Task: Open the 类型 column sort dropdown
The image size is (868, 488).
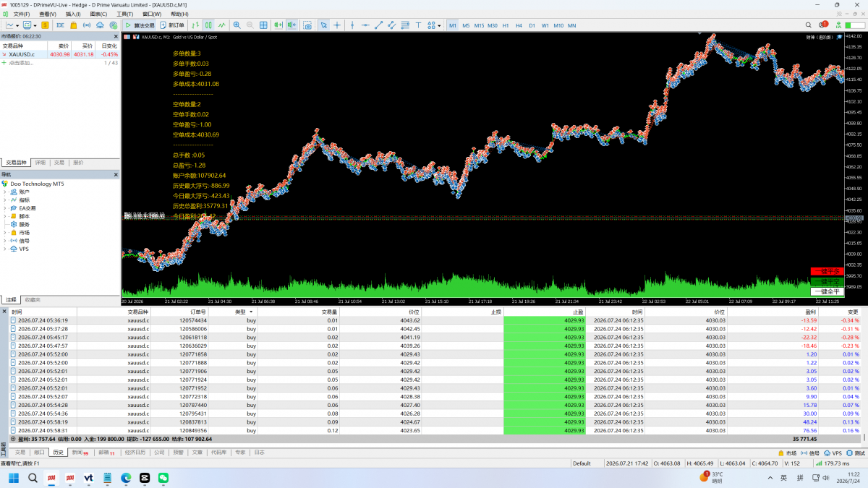Action: 252,312
